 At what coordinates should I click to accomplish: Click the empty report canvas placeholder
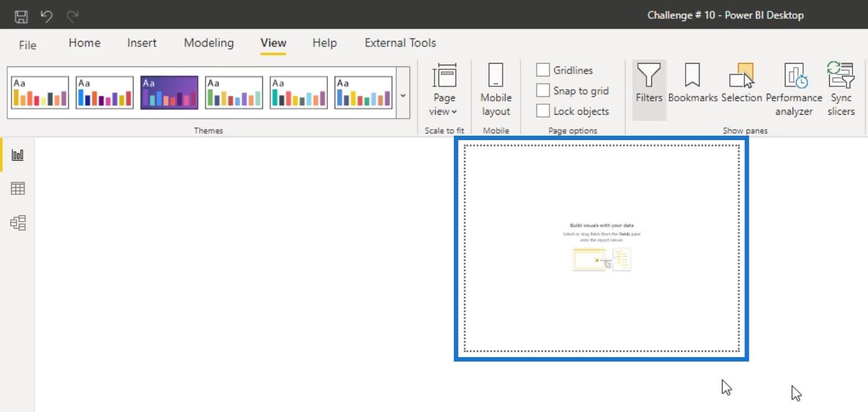click(x=601, y=248)
